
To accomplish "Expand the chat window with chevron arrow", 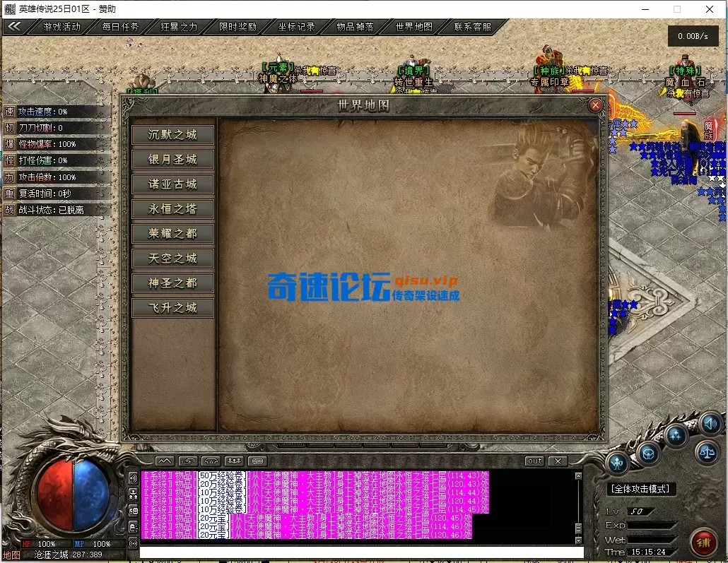I will [164, 461].
